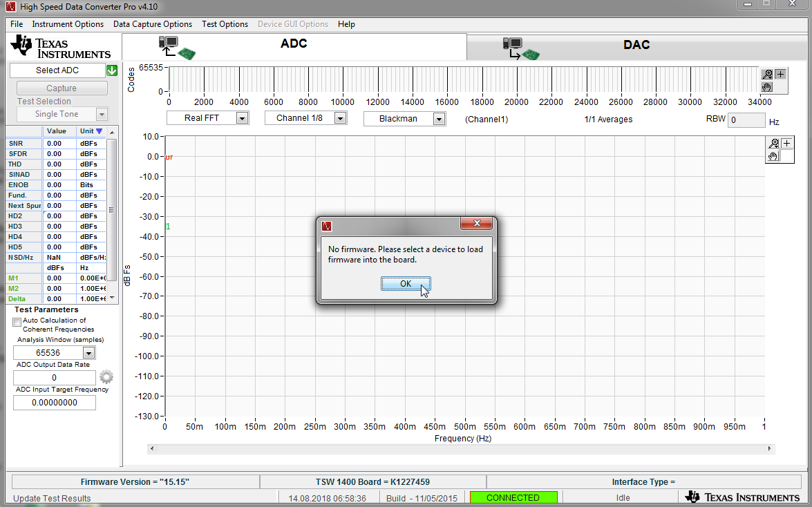Click the right arrow of horizontal graph scrollbar
The height and width of the screenshot is (507, 812).
pos(770,449)
